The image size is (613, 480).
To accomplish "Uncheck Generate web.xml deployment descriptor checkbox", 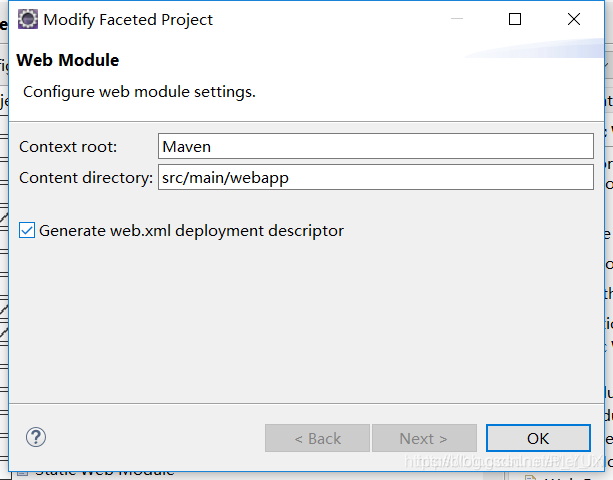I will click(27, 231).
